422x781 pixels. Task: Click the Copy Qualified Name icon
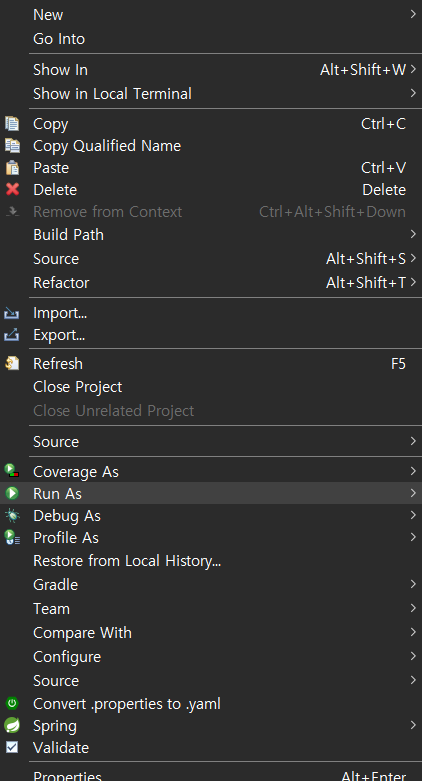(12, 145)
